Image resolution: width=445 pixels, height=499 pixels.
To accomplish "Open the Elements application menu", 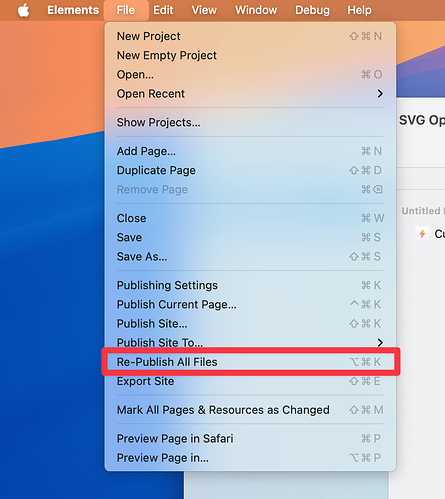I will coord(73,10).
